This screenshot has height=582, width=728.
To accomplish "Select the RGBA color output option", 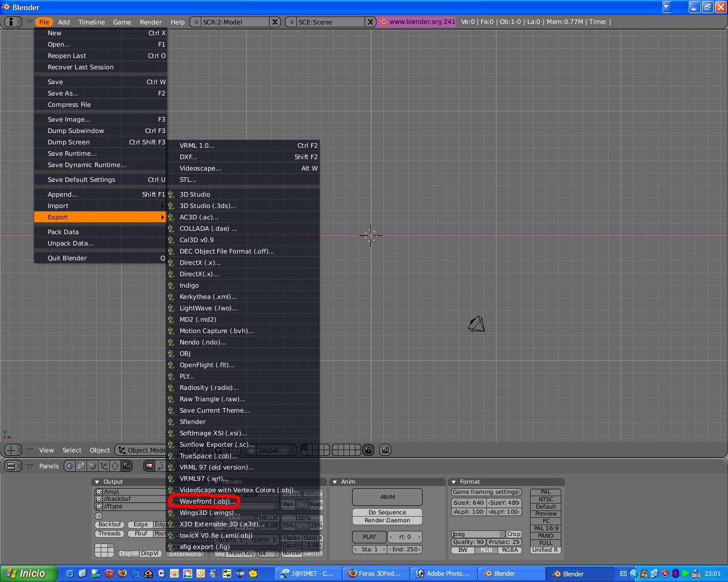I will (510, 550).
